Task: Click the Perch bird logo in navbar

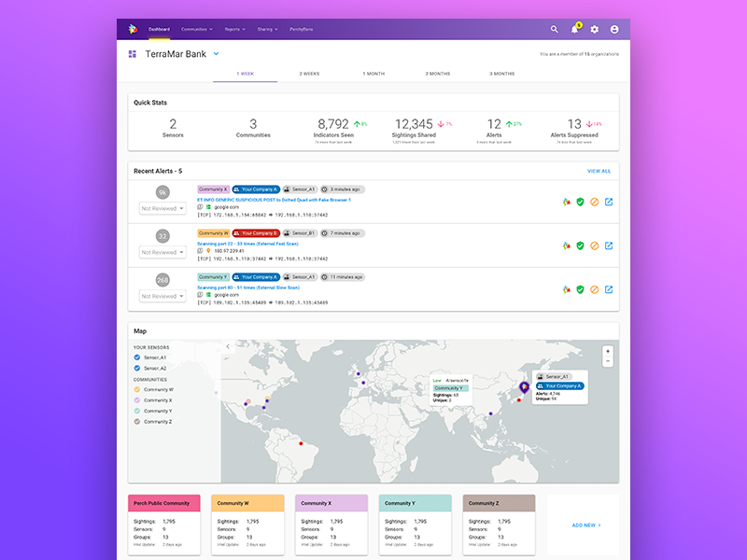Action: [133, 29]
